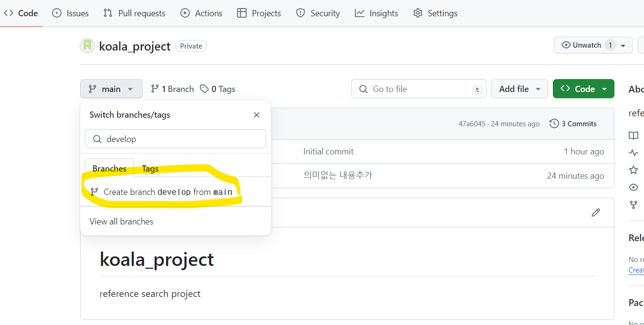The height and width of the screenshot is (325, 644).
Task: Click the branch filter field containing develop
Action: pos(176,139)
